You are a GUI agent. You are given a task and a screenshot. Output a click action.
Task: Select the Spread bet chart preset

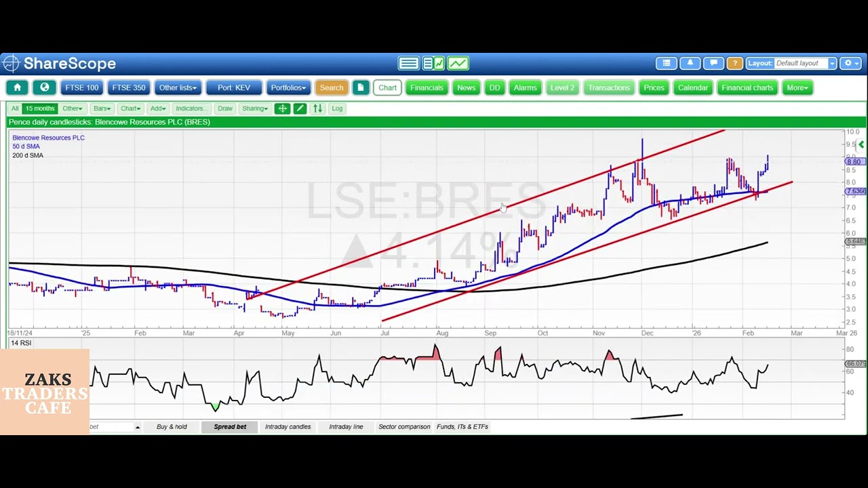tap(230, 427)
